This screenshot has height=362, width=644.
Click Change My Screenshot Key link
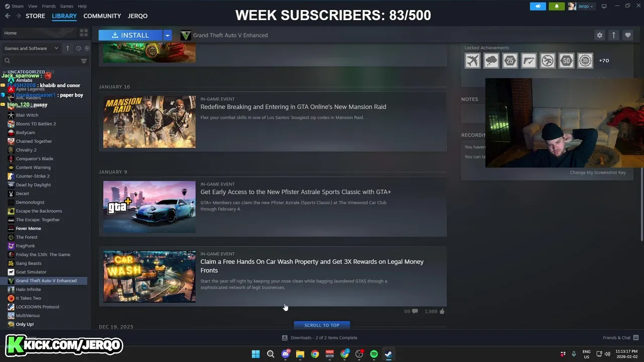tap(598, 172)
